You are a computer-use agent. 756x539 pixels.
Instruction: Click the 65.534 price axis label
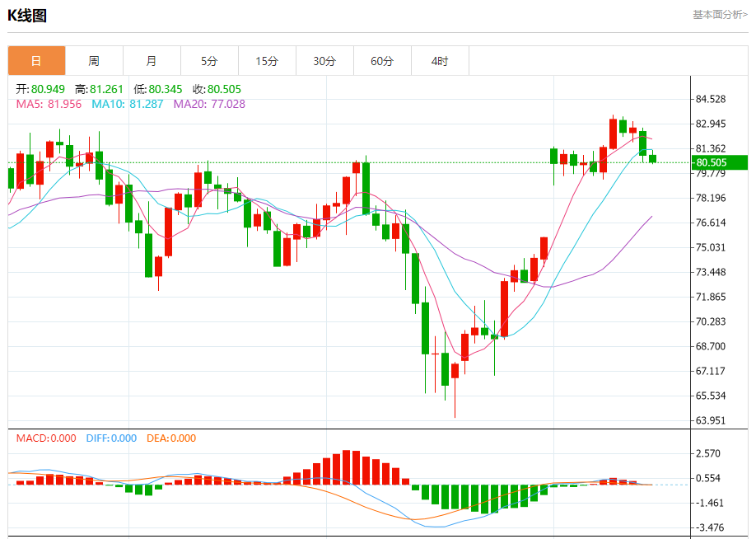[x=710, y=396]
